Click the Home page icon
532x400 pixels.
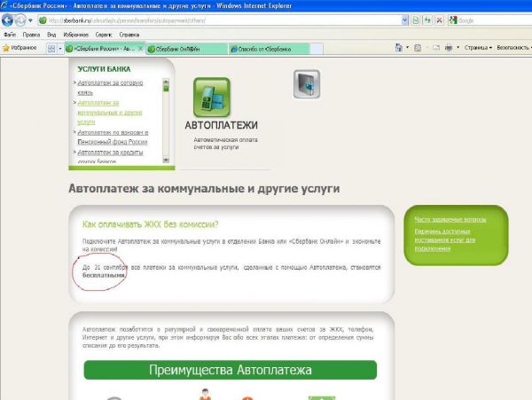[399, 48]
